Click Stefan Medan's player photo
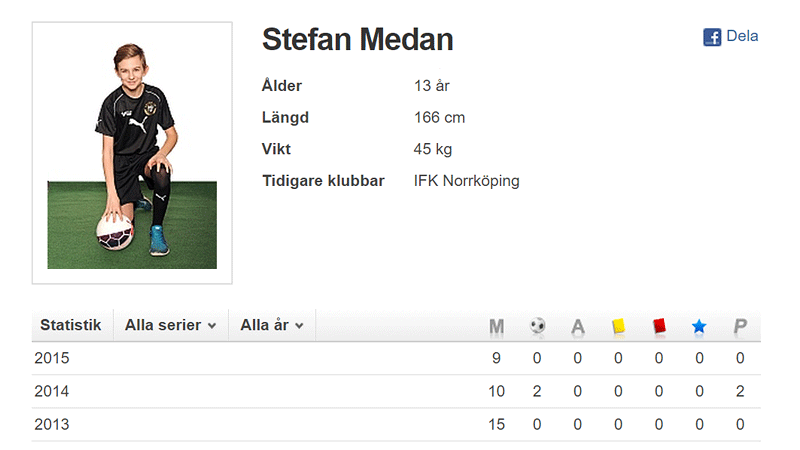Screen dimensions: 800x450 [132, 153]
